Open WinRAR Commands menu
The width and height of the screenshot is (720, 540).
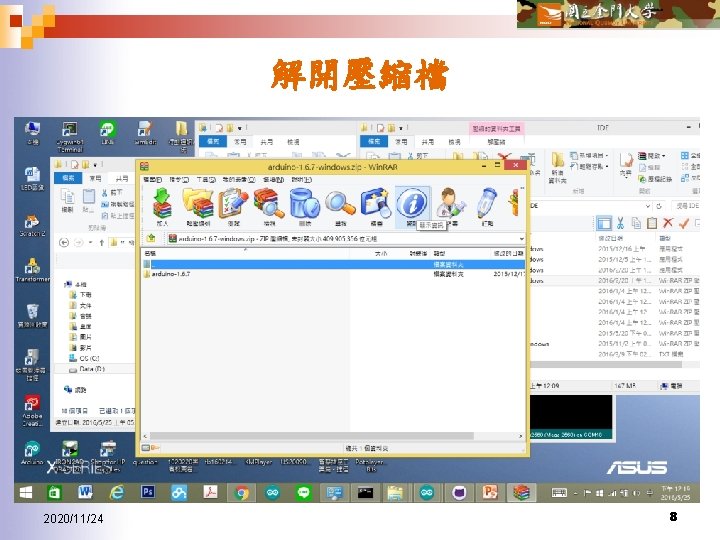coord(179,180)
